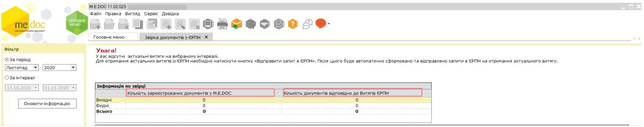Screen dimensions: 644x127
Task: Click the delete row toolbar icon
Action: coord(194,24)
